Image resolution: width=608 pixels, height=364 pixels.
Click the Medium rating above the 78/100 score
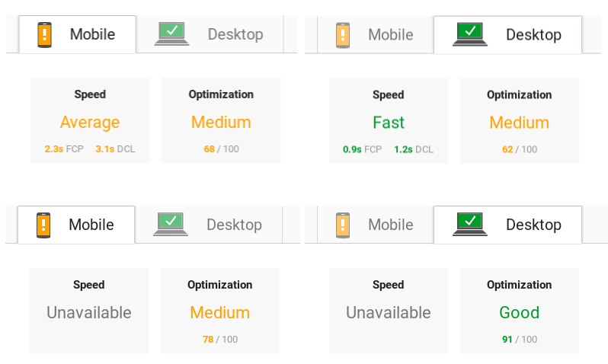(219, 312)
